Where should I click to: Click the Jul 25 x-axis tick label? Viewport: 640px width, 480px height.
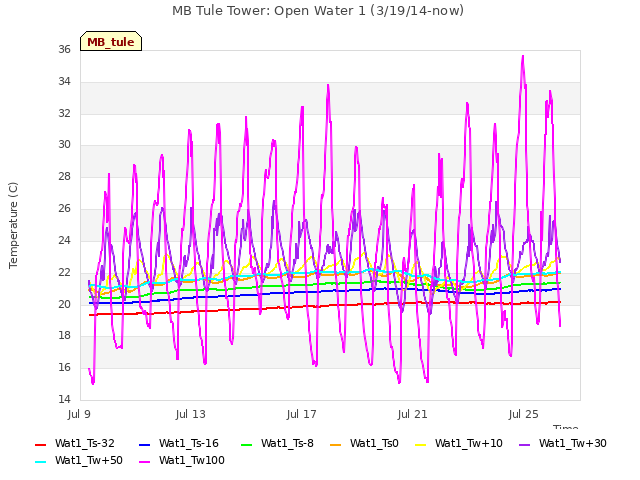pyautogui.click(x=523, y=414)
